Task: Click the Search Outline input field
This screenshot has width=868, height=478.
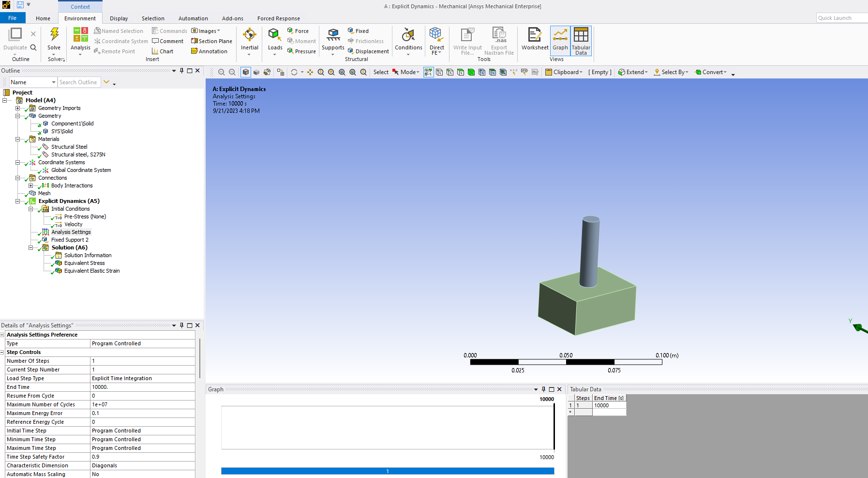Action: pos(78,82)
